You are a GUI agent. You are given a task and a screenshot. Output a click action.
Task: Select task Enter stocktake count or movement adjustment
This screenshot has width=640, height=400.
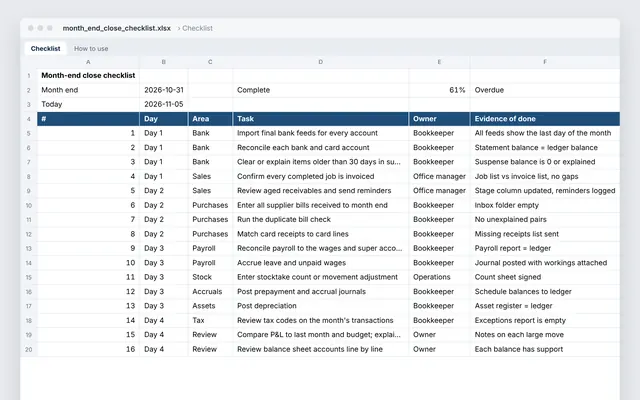pos(320,277)
